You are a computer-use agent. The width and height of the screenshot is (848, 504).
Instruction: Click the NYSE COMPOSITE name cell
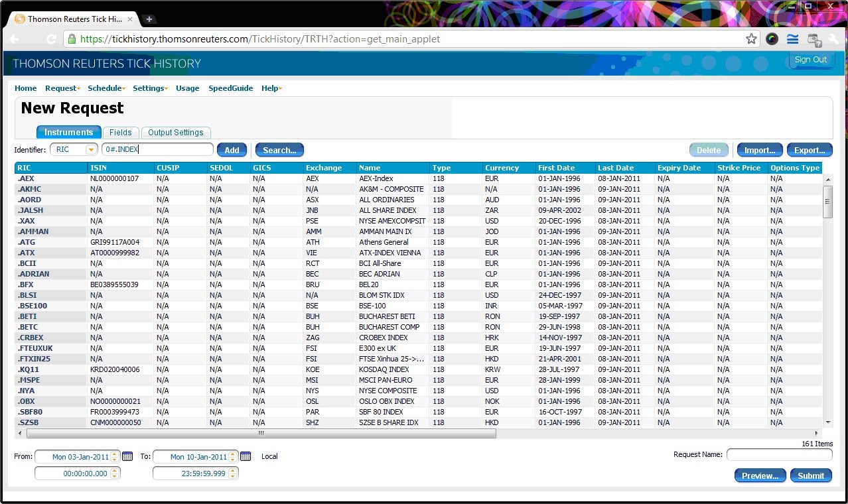tap(393, 391)
